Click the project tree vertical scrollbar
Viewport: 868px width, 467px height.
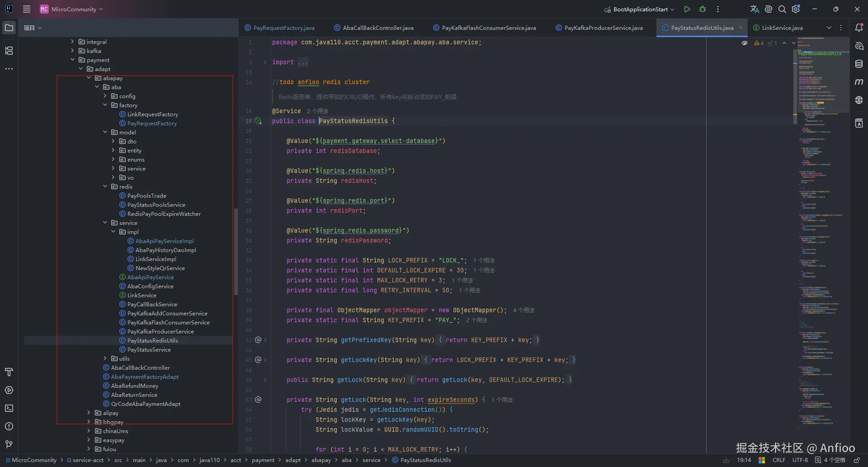[236, 251]
